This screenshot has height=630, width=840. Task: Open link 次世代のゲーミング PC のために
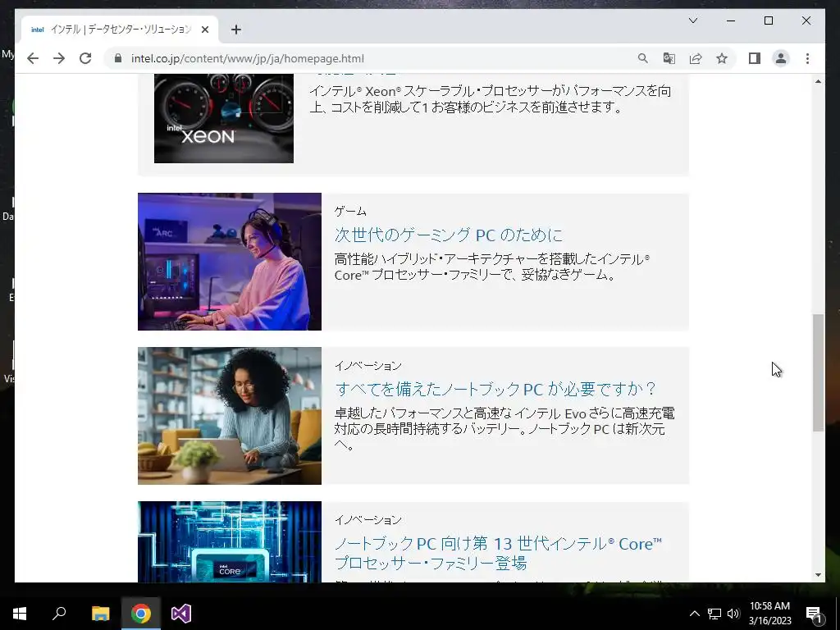(449, 235)
